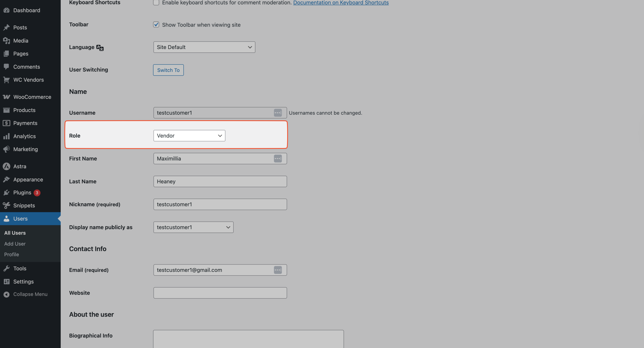Open the Display name publicly as dropdown
Viewport: 644px width, 348px height.
[x=193, y=227]
